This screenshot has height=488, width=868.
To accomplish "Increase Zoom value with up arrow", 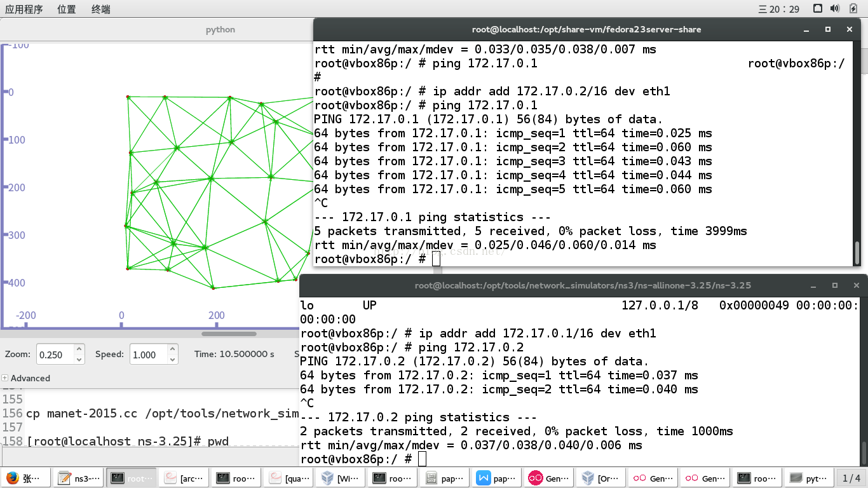I will (79, 349).
